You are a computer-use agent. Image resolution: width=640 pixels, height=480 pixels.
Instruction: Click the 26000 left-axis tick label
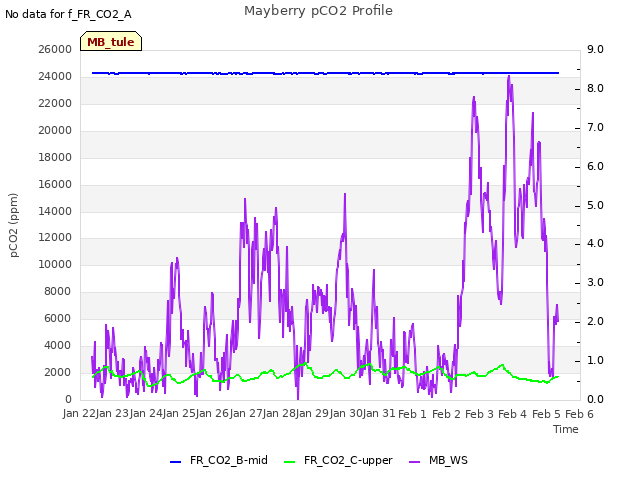tap(55, 49)
